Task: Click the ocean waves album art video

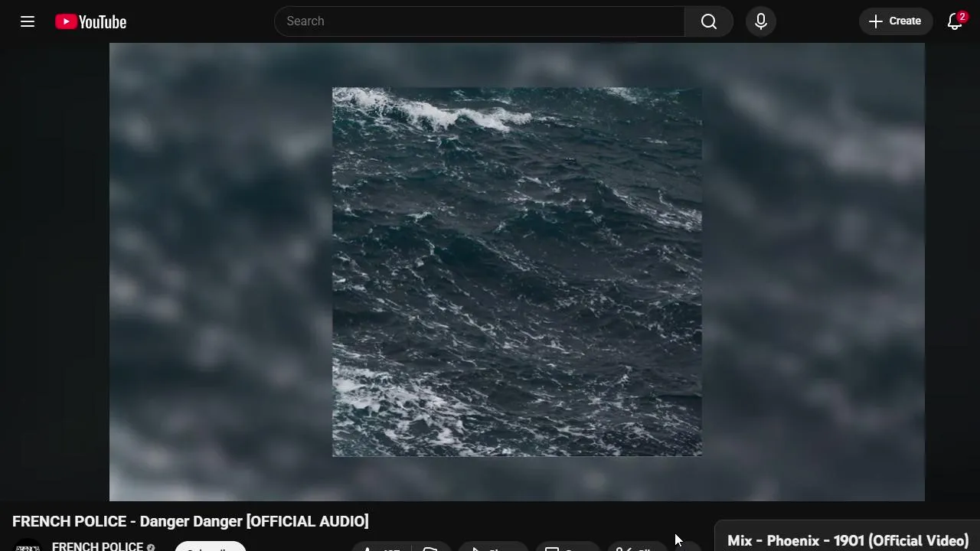Action: click(x=517, y=272)
